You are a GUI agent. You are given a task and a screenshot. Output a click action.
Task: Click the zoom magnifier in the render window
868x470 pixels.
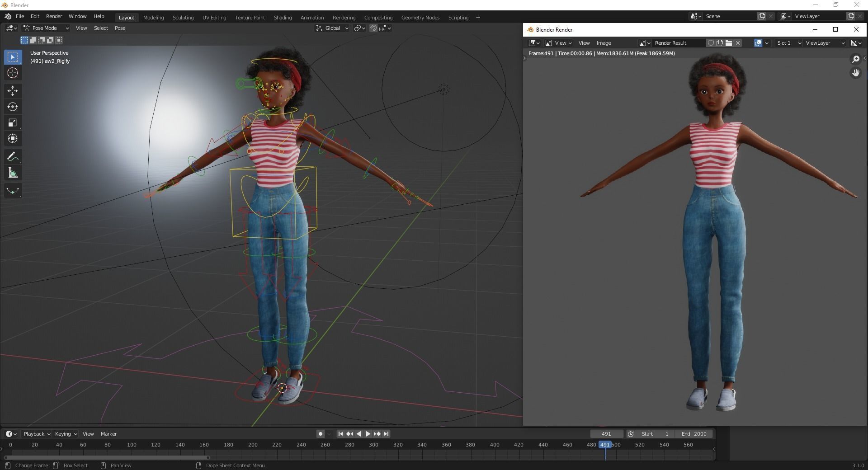[855, 59]
